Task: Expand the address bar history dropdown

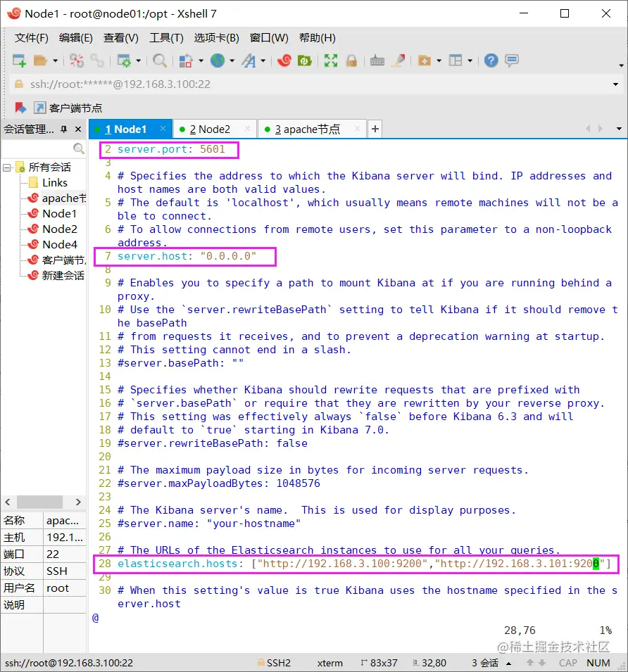Action: tap(615, 84)
